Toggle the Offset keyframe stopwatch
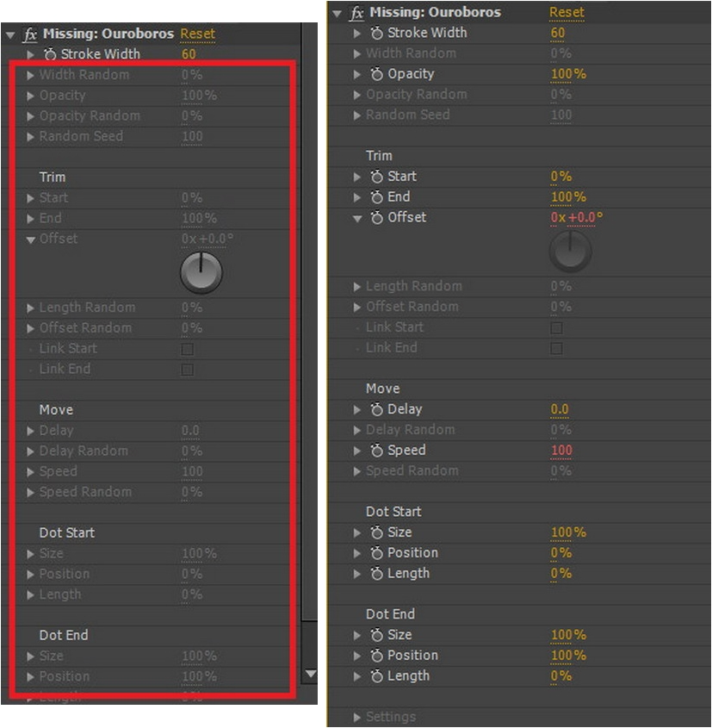This screenshot has height=728, width=712. [376, 217]
